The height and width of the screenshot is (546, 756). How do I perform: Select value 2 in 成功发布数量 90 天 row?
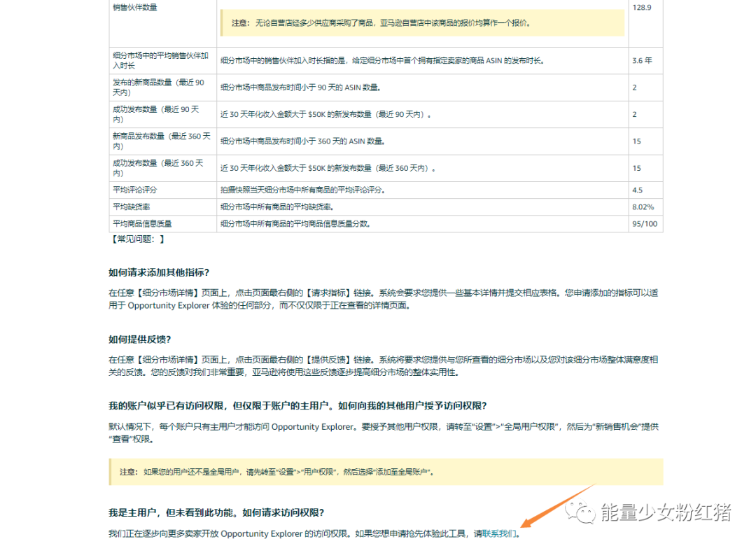634,114
